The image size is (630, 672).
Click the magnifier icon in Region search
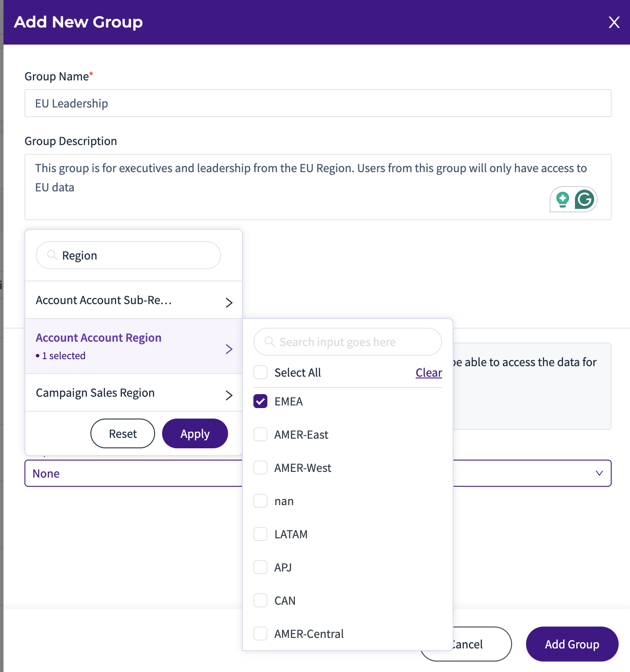coord(52,255)
